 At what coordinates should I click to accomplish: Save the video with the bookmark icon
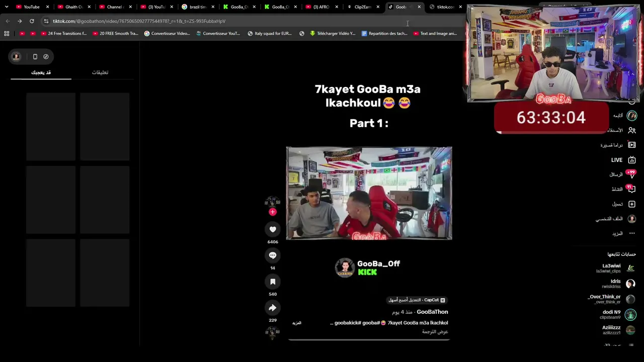pyautogui.click(x=273, y=282)
